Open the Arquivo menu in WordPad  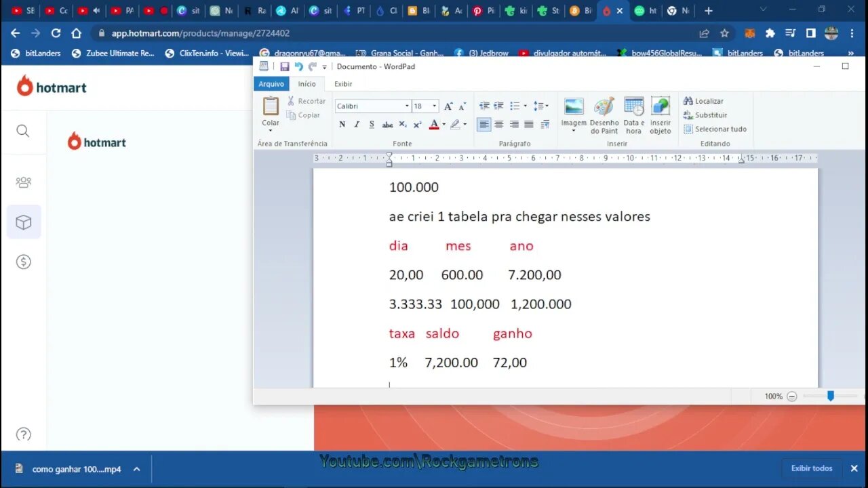pos(271,84)
